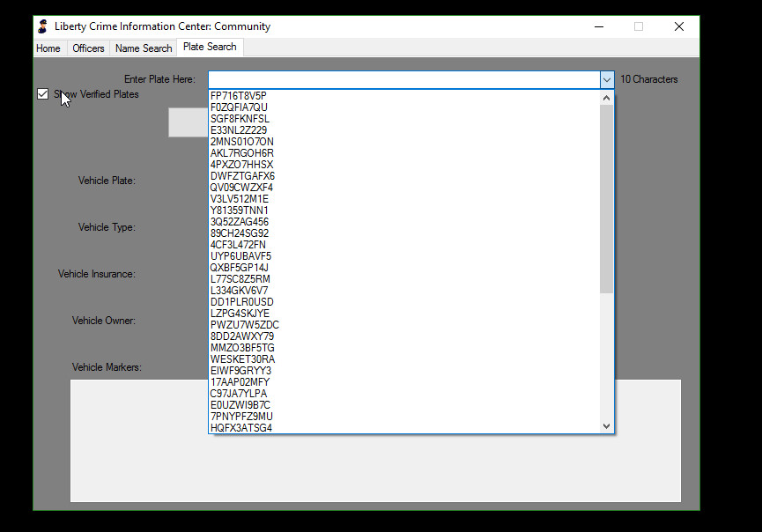Toggle the Show Verified Plates checkbox
The width and height of the screenshot is (762, 532).
[x=43, y=94]
